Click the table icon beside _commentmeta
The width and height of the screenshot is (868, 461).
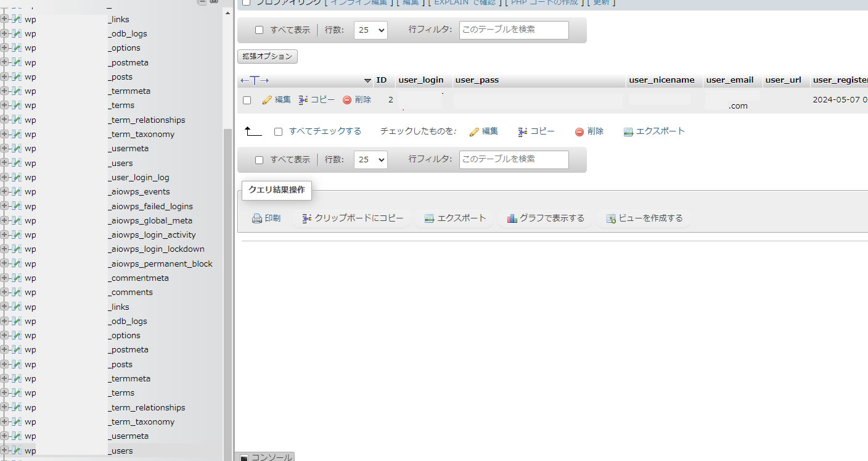[x=17, y=278]
